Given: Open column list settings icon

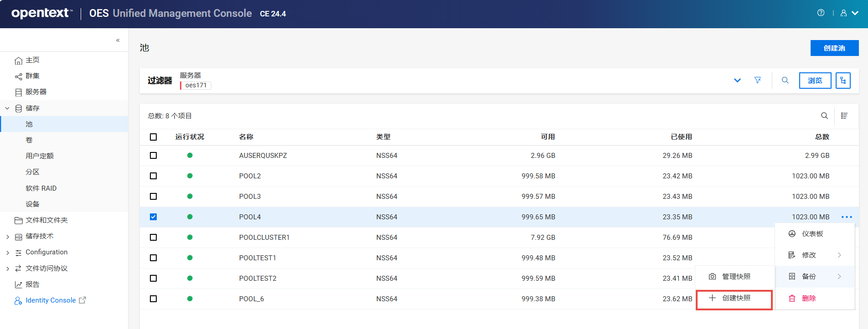Looking at the screenshot, I should click(x=844, y=116).
